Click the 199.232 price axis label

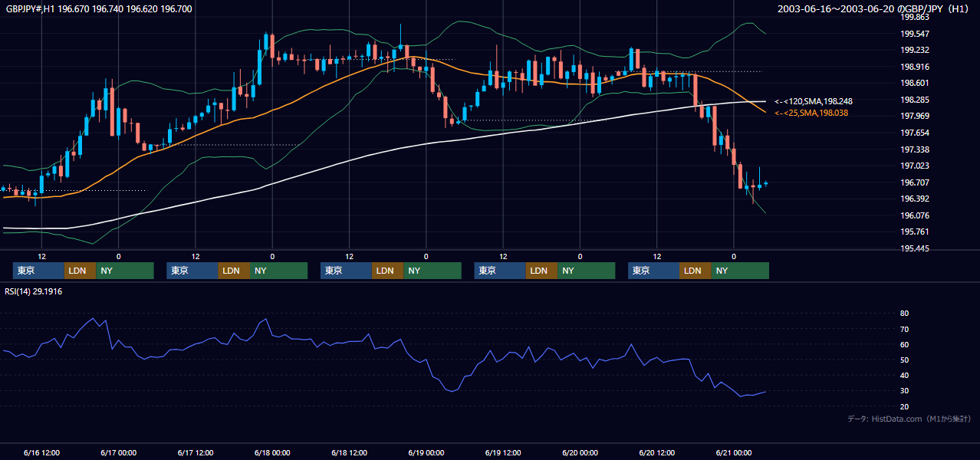click(915, 51)
